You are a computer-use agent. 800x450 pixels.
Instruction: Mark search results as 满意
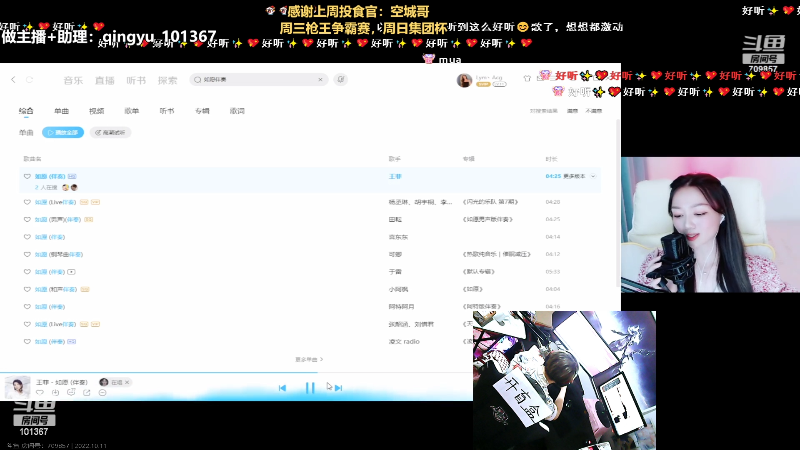[572, 111]
